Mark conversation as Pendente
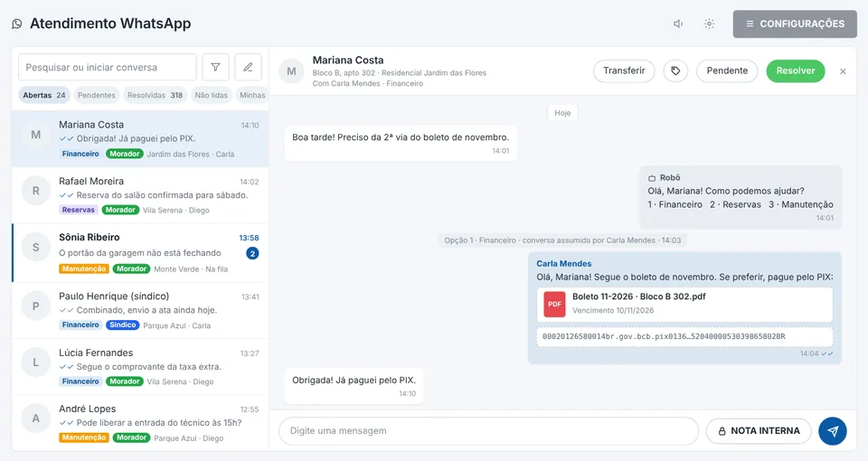868x461 pixels. (727, 71)
